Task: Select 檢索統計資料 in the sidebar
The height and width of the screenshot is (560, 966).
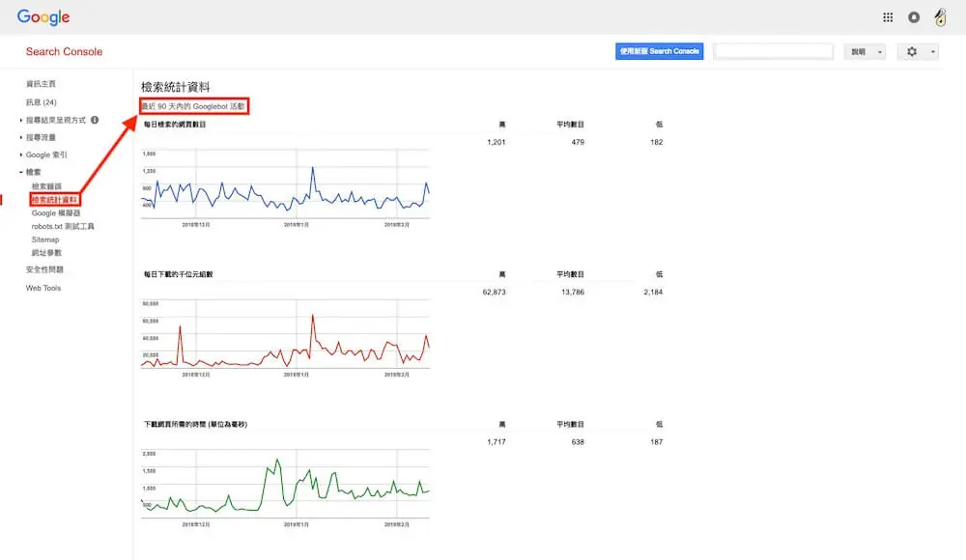Action: pos(54,200)
